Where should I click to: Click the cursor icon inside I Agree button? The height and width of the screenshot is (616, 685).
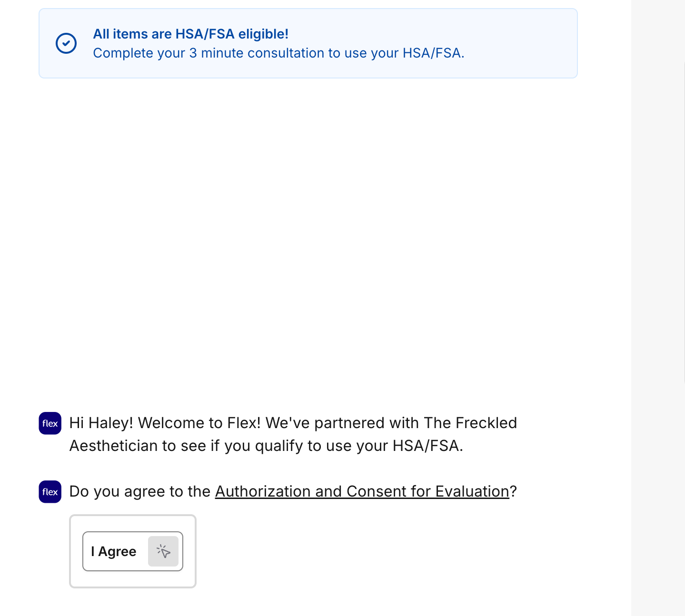coord(163,551)
